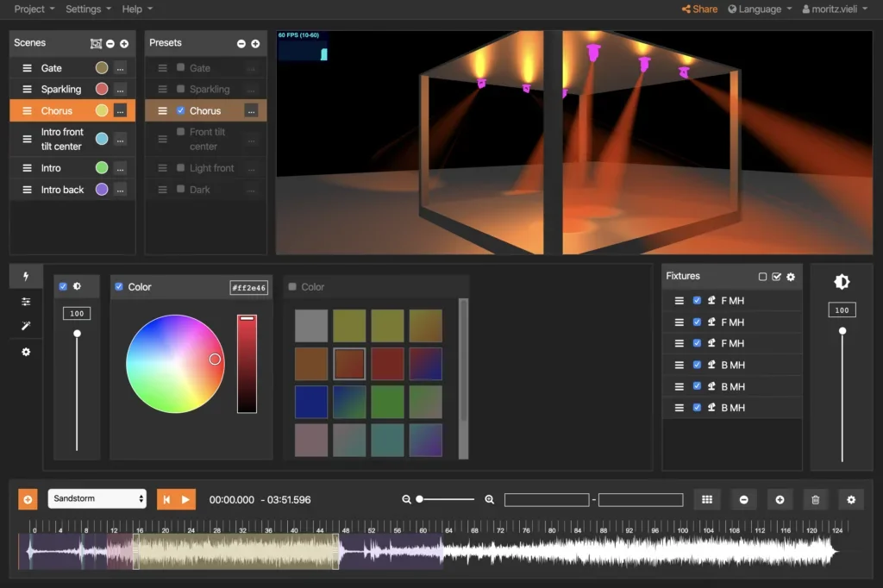Zoom in the timeline with magnifier plus
The height and width of the screenshot is (588, 883).
pos(490,499)
